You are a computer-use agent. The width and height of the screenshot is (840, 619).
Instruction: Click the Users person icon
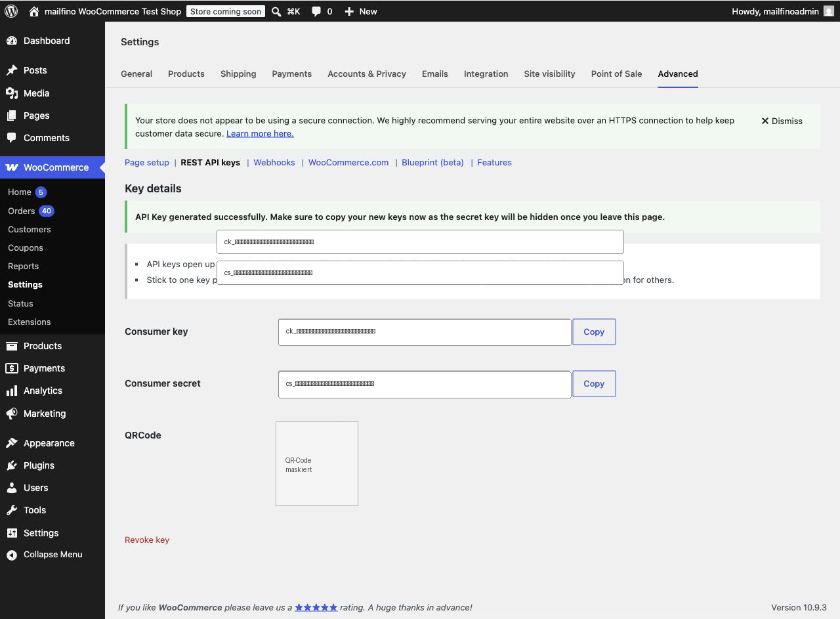12,488
